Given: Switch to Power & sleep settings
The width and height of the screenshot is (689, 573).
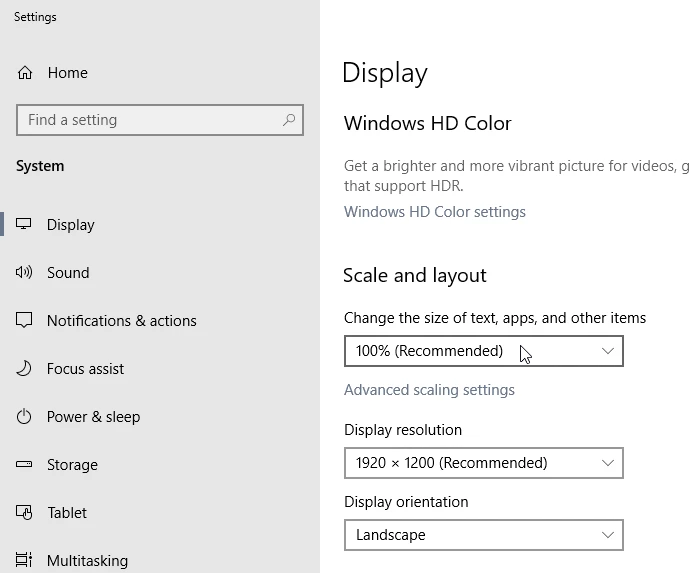Looking at the screenshot, I should coord(160,416).
